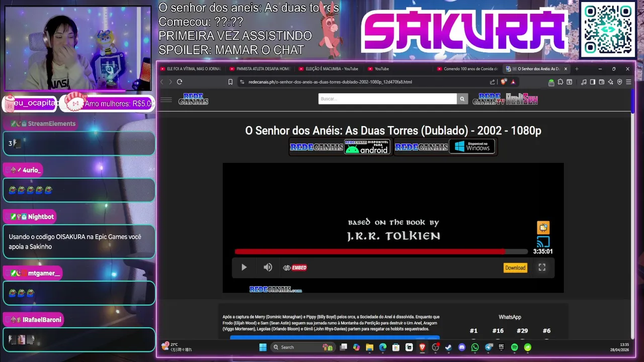Click the yellow TV icon above cast

point(543,227)
